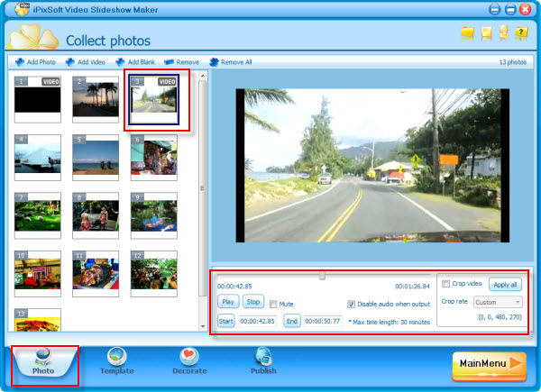Image resolution: width=541 pixels, height=392 pixels.
Task: Click the yellow folder icon in header
Action: (x=467, y=33)
